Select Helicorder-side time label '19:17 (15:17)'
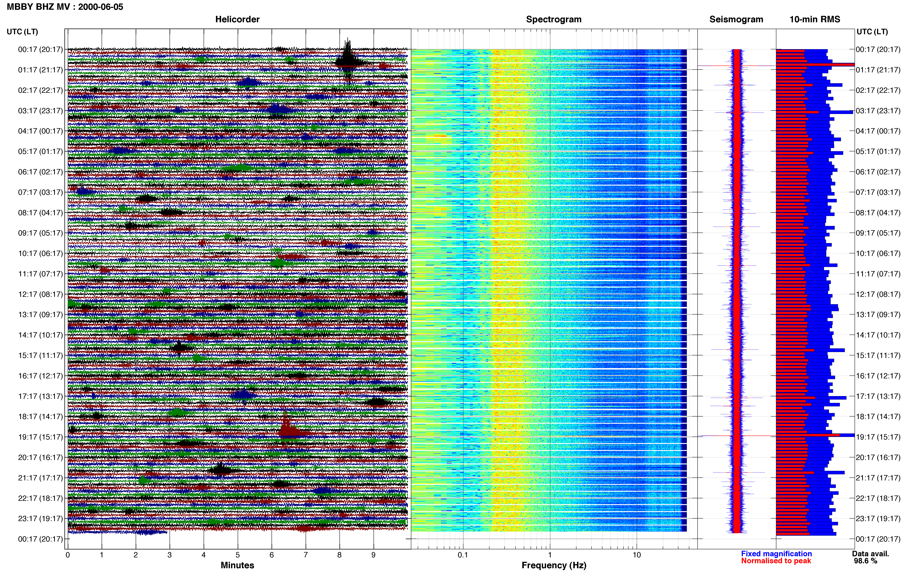Screen dimensions: 924x578 [41, 437]
